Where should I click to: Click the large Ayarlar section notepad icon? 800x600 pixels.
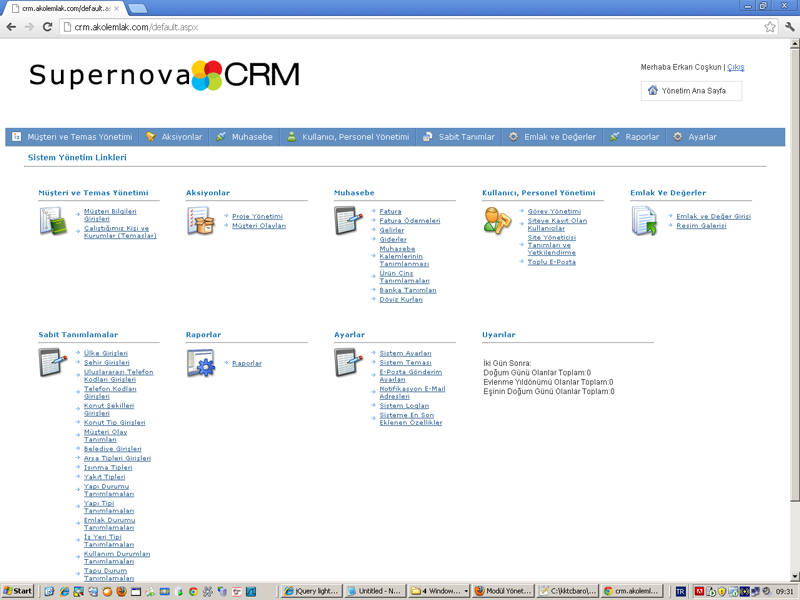(348, 362)
